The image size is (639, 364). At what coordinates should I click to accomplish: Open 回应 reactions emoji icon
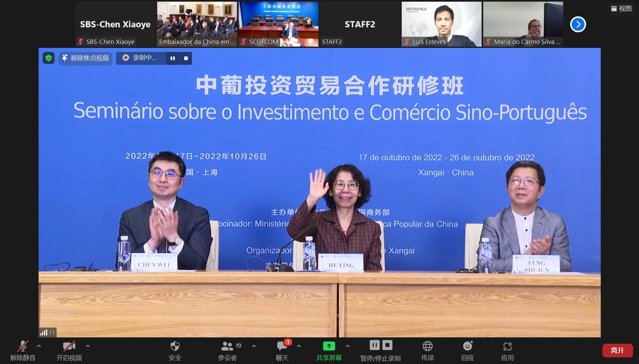click(x=468, y=350)
